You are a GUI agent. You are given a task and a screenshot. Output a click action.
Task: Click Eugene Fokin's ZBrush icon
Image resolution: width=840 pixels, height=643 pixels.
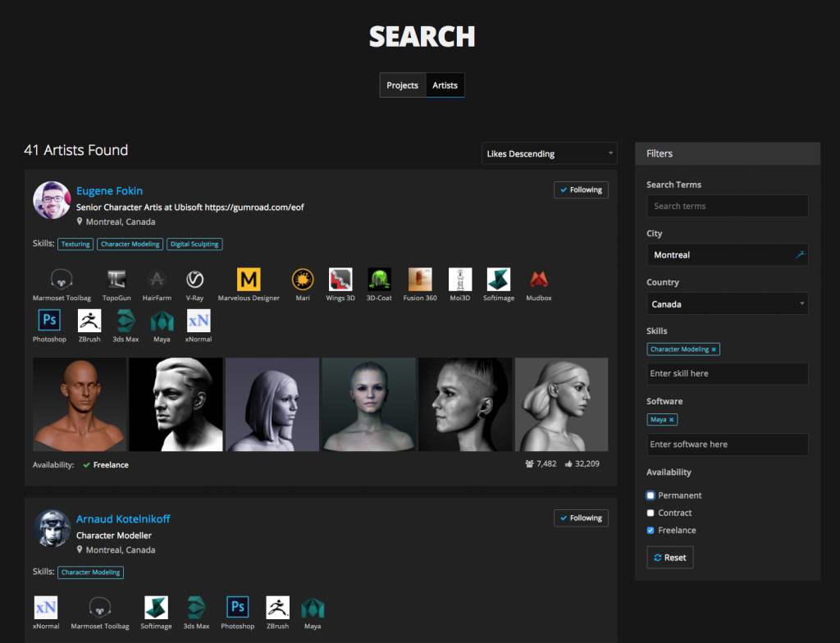coord(89,321)
